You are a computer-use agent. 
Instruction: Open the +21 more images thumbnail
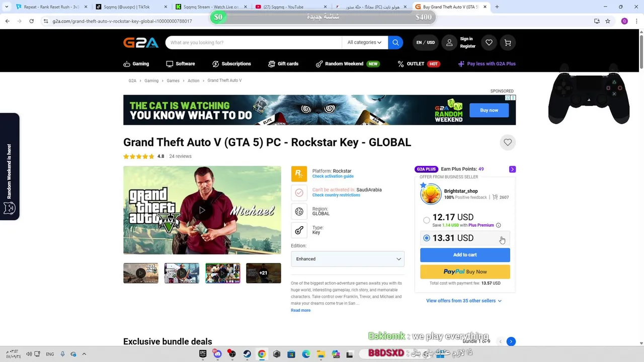[264, 273]
